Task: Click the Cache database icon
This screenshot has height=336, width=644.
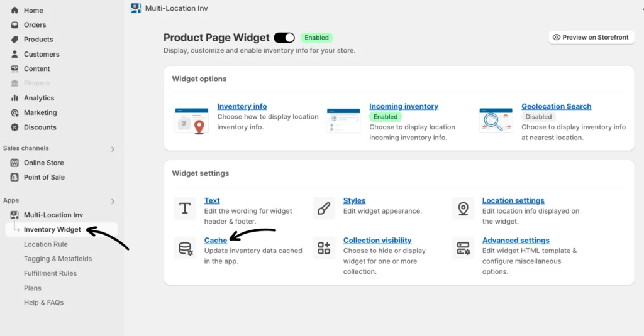Action: (x=185, y=248)
